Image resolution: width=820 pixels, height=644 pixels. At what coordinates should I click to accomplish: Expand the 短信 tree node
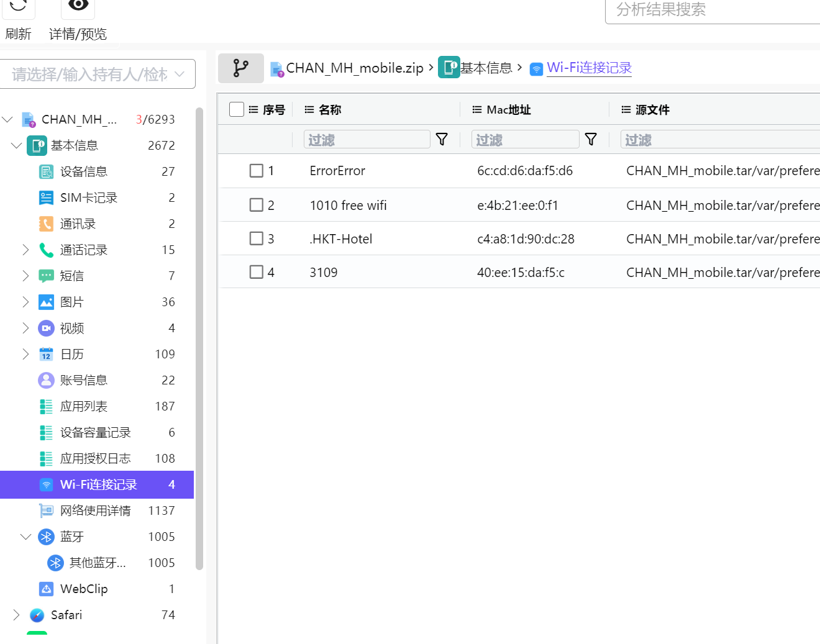[x=25, y=276]
